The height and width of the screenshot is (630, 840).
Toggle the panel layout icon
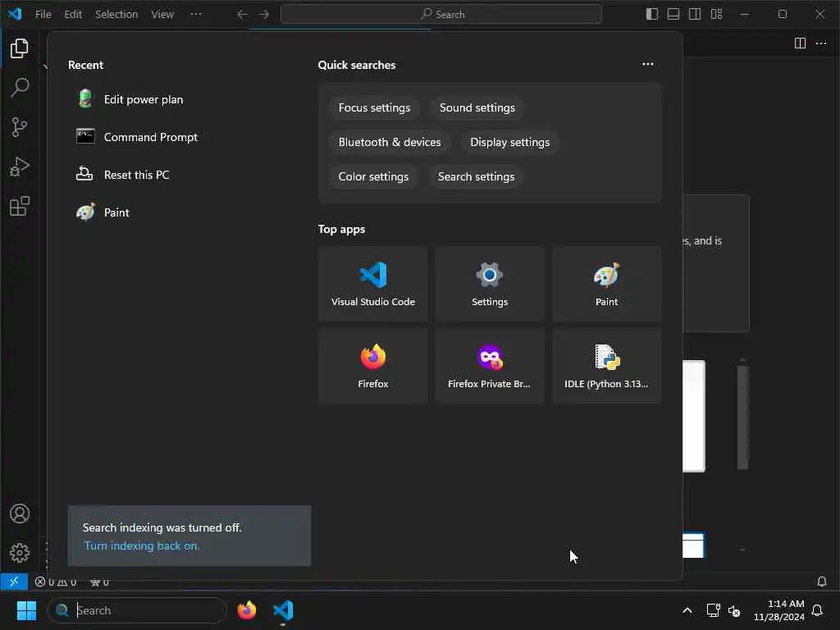pyautogui.click(x=673, y=14)
